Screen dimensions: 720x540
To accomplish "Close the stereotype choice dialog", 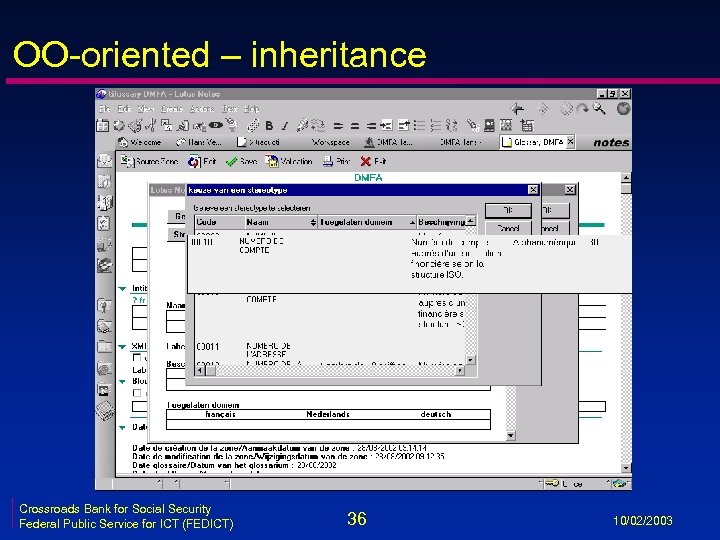I will (x=533, y=190).
